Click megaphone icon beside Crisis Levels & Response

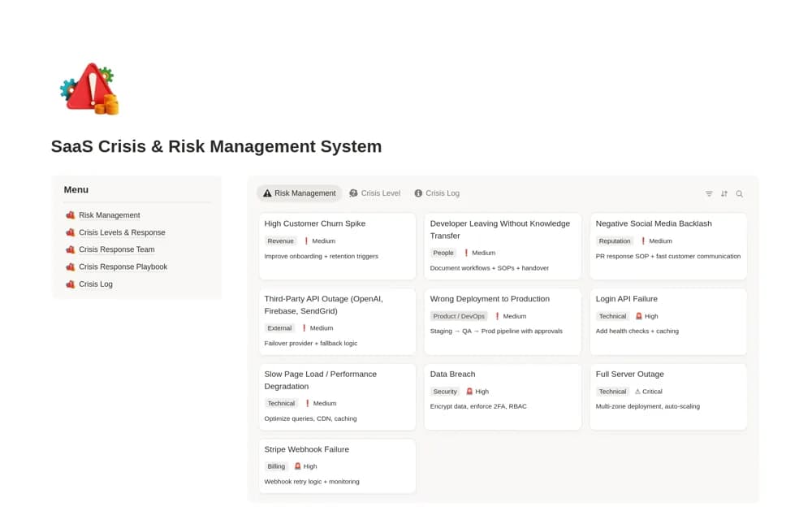[71, 232]
